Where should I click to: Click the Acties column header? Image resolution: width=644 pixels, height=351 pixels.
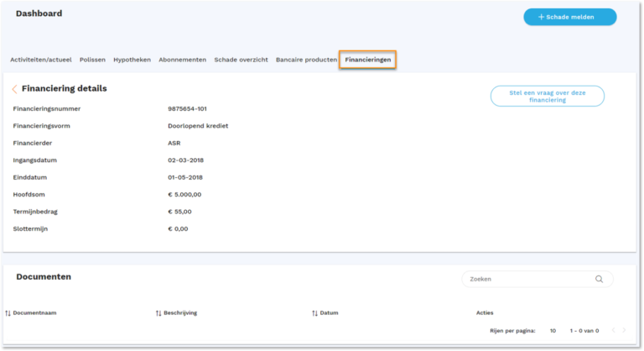click(485, 312)
